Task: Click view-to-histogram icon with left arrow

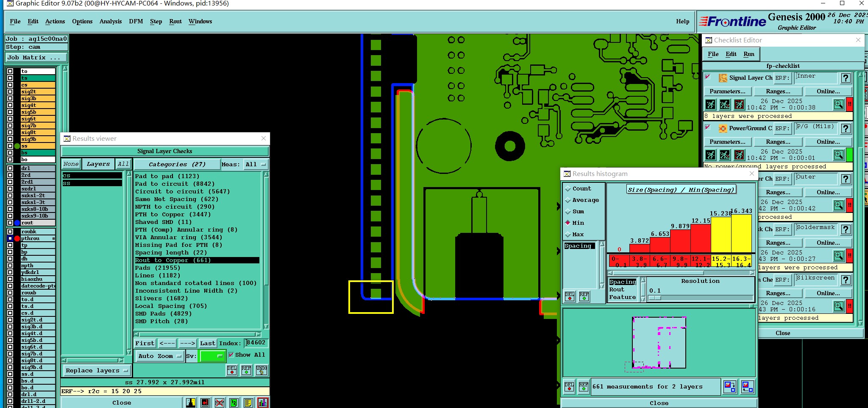Action: (747, 386)
